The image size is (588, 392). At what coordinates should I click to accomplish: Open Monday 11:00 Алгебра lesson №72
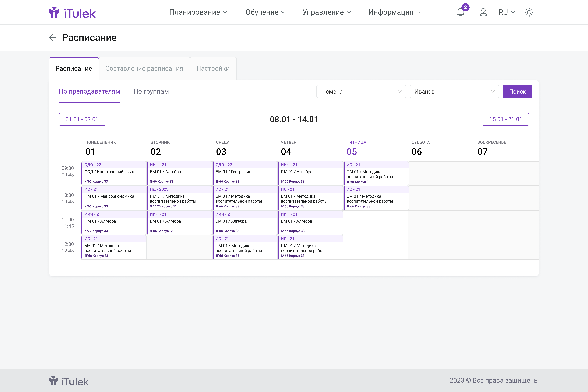(114, 223)
